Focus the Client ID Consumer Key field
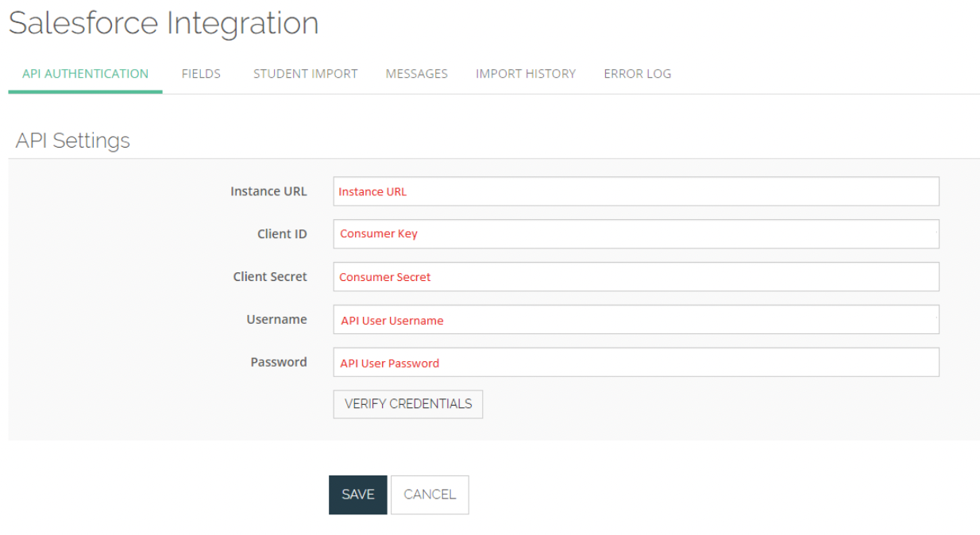Screen dimensions: 980x535 (x=635, y=234)
